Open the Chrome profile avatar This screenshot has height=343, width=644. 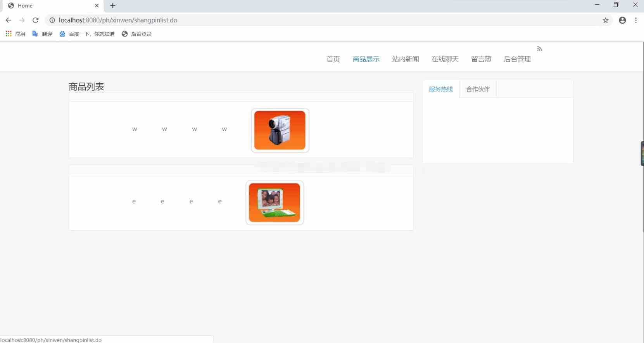click(x=622, y=20)
